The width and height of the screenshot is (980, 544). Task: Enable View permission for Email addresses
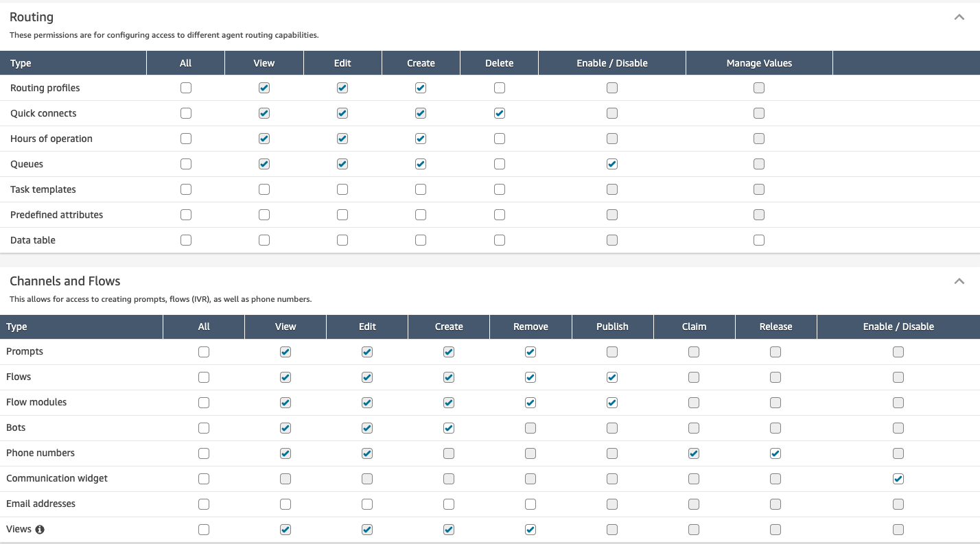[285, 504]
